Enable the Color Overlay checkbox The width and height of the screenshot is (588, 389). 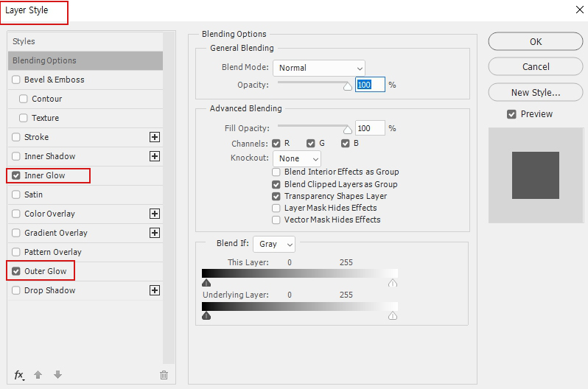(15, 214)
